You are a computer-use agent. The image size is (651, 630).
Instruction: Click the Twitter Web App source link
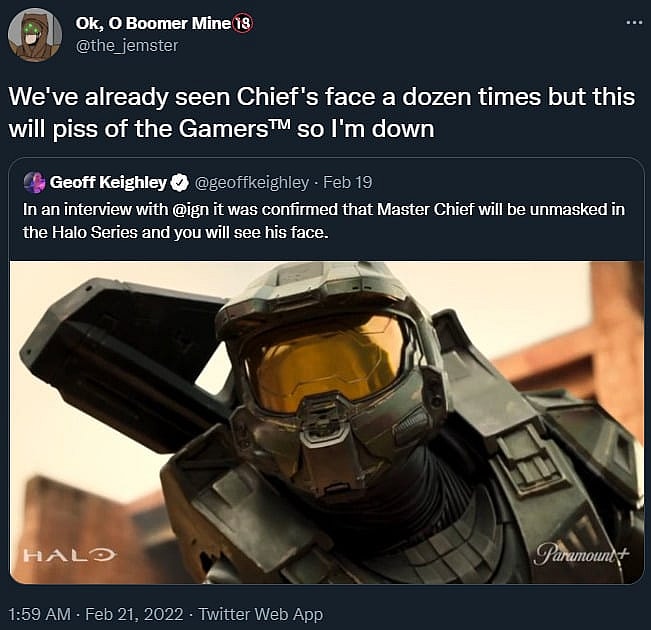click(x=261, y=614)
